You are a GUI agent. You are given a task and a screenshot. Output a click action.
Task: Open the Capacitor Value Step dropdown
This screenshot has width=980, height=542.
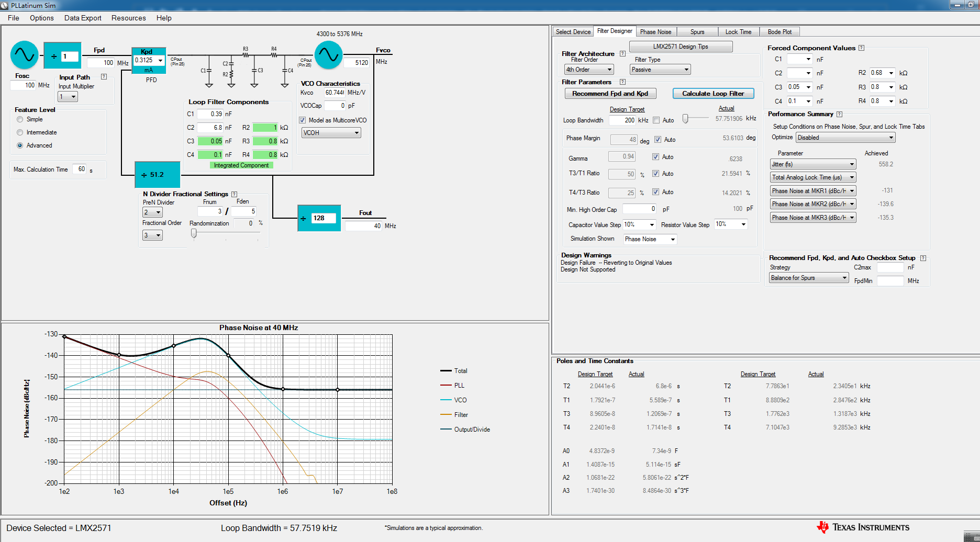pos(639,225)
